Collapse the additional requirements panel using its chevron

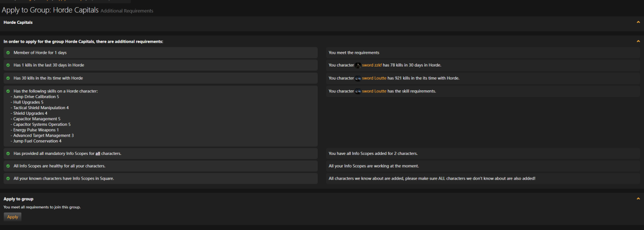pos(638,41)
